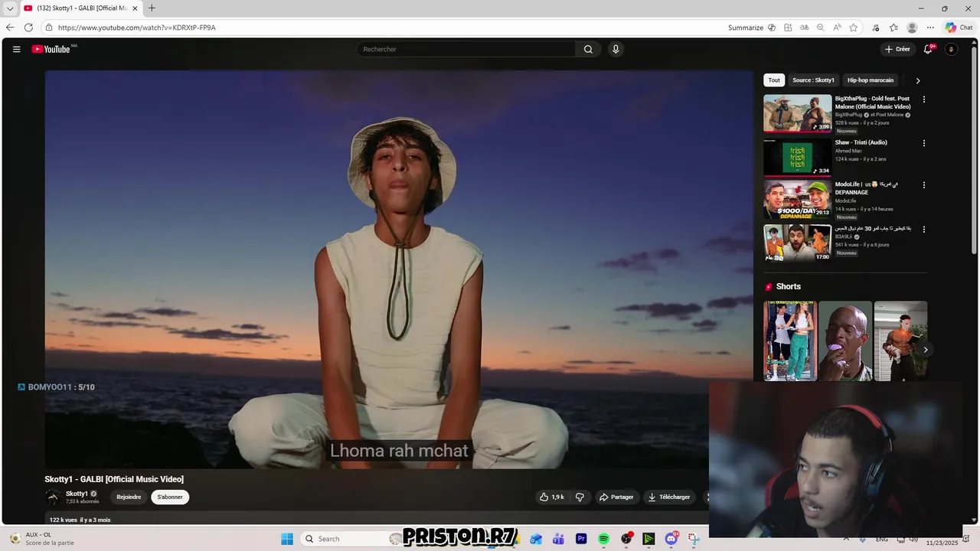Click the YouTube search magnifier button
This screenshot has height=551, width=980.
tap(588, 49)
